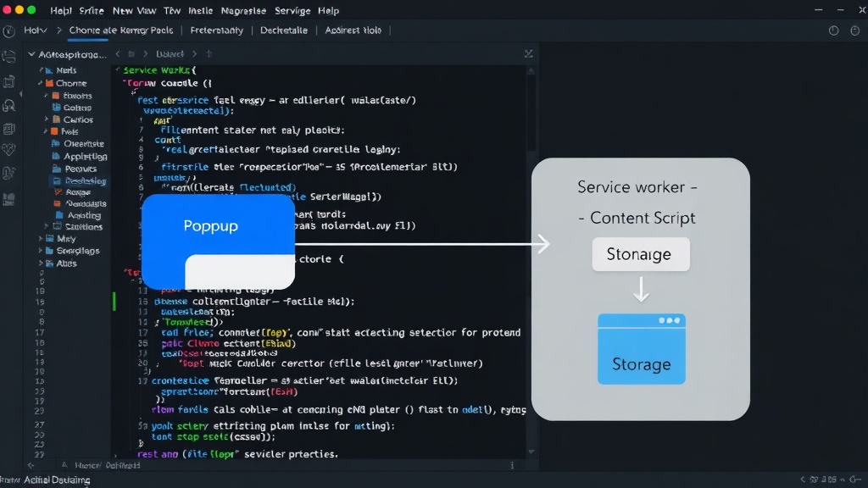
Task: Open the Srlire menu
Action: (92, 10)
